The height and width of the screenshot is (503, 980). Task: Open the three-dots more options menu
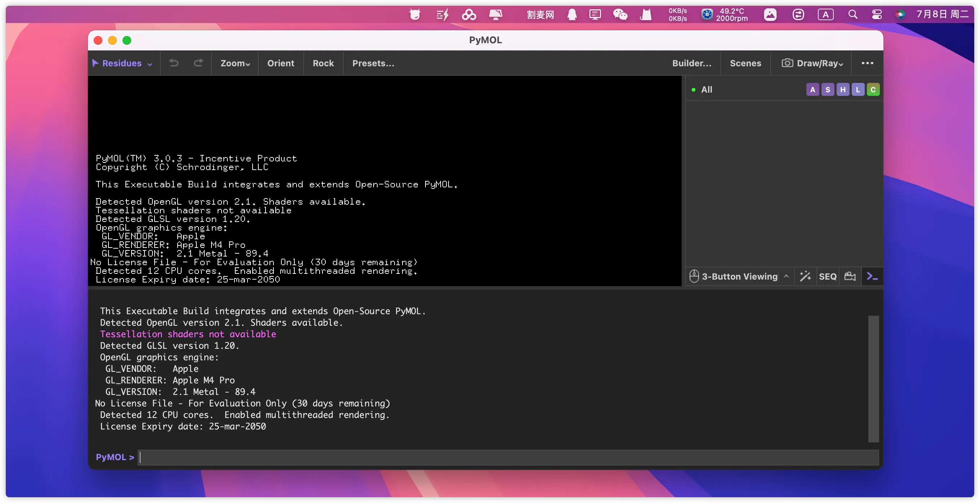coord(867,63)
